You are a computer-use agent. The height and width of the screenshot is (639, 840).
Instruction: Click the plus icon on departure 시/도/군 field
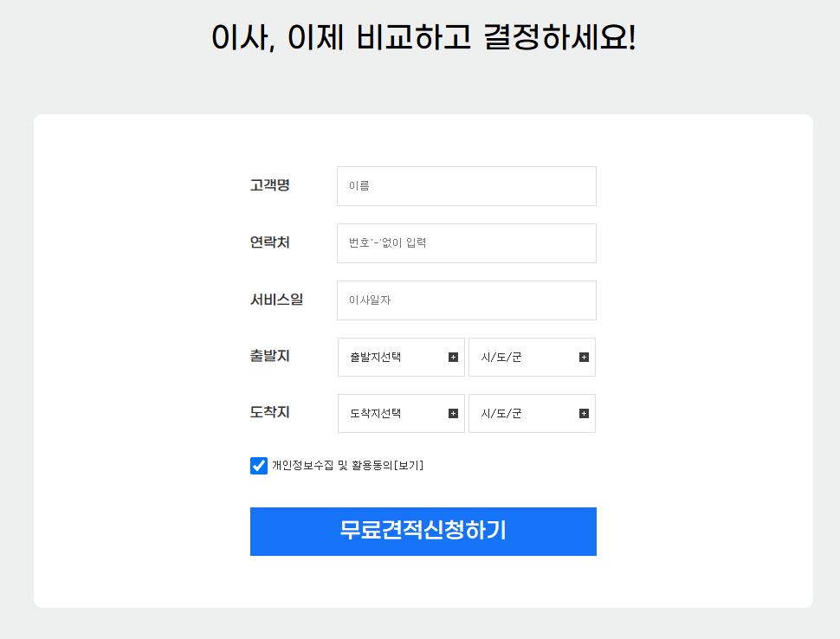coord(582,357)
